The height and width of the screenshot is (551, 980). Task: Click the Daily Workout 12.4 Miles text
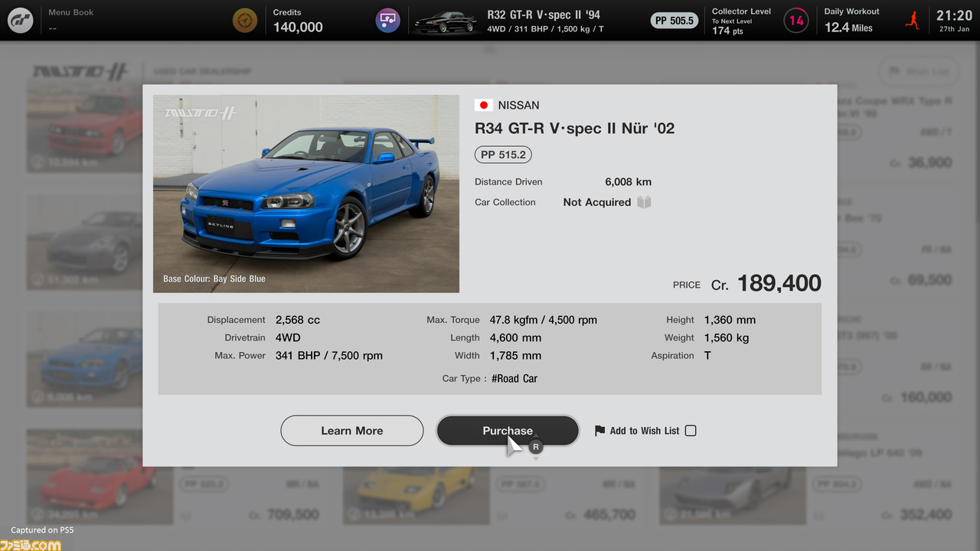point(848,27)
